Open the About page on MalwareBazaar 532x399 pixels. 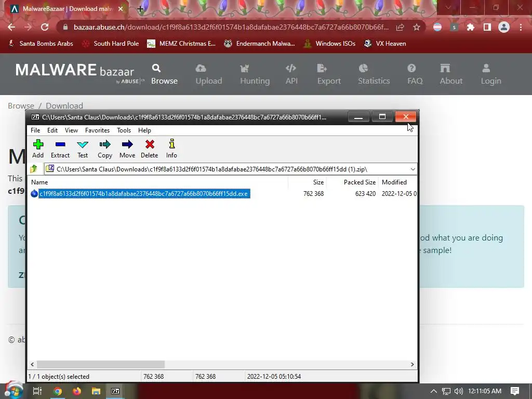pos(451,74)
